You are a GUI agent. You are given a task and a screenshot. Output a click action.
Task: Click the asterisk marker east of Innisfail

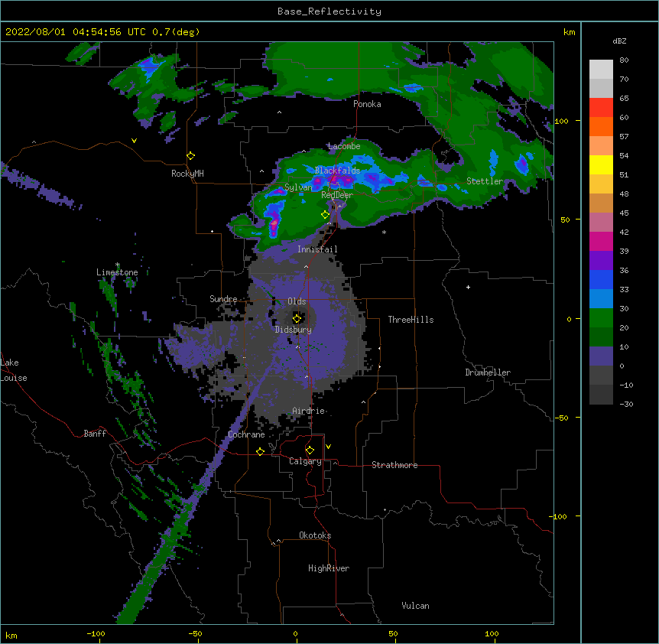point(384,232)
